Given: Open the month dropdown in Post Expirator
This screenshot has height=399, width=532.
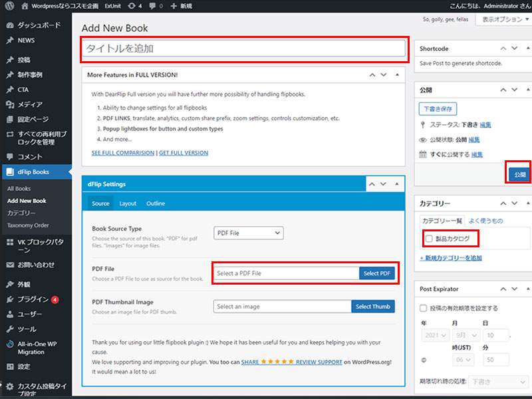Looking at the screenshot, I should click(x=464, y=336).
